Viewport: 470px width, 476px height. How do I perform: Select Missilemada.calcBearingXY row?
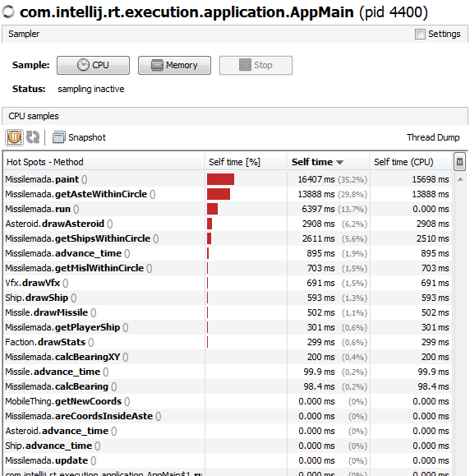tap(228, 357)
